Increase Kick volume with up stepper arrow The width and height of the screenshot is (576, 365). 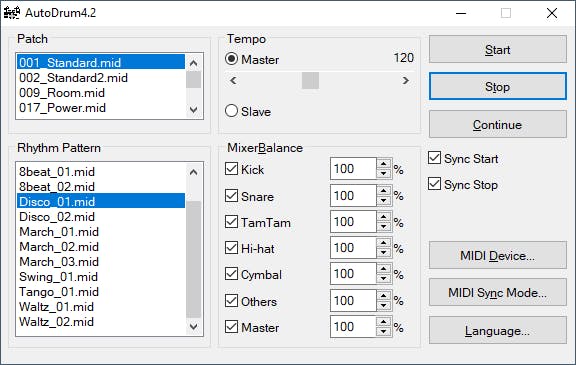[x=384, y=164]
